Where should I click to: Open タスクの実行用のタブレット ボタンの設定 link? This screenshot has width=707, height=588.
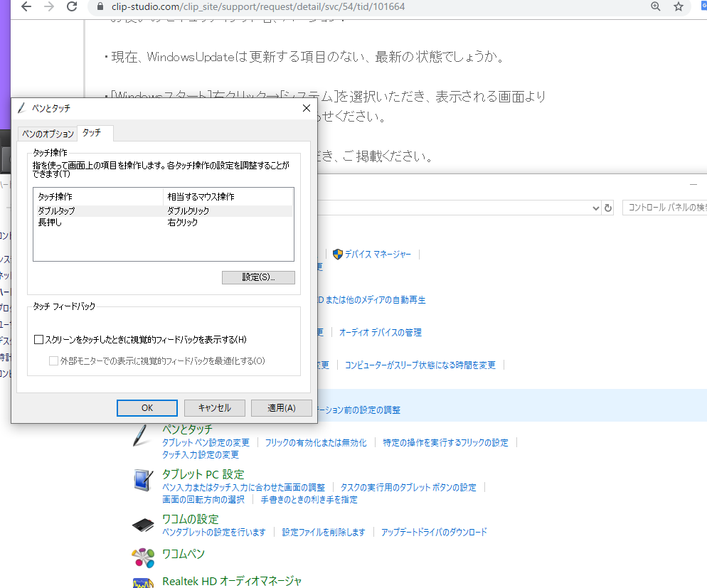point(408,488)
